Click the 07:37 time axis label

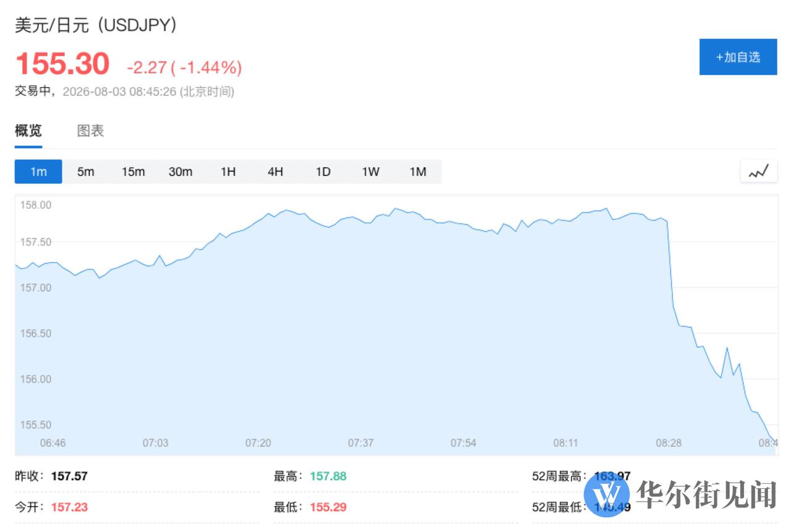[x=361, y=443]
